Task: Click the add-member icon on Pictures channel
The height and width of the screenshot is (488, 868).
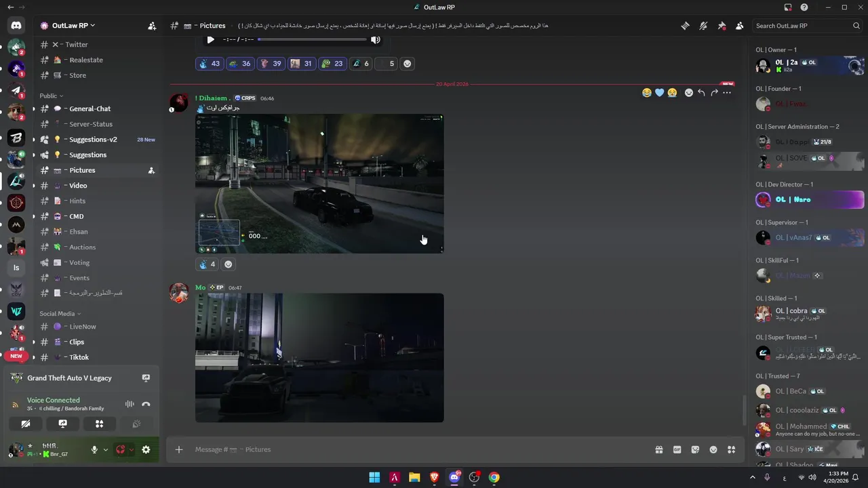Action: 151,170
